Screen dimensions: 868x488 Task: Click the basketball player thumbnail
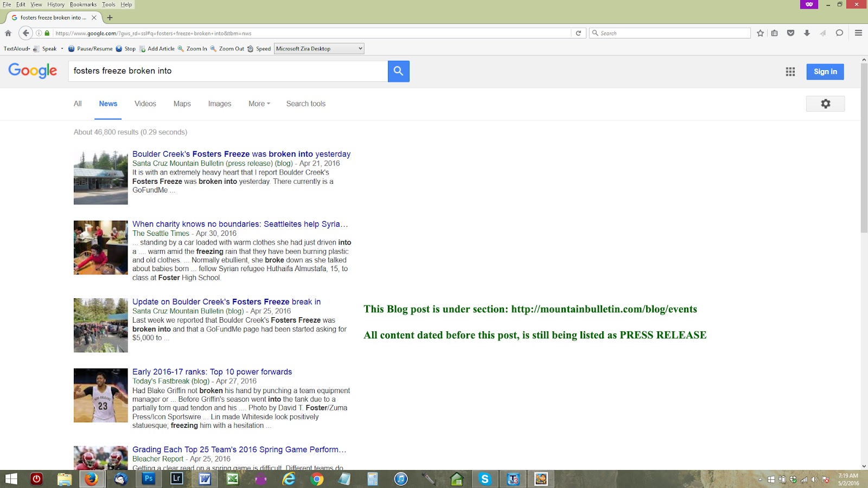[101, 395]
